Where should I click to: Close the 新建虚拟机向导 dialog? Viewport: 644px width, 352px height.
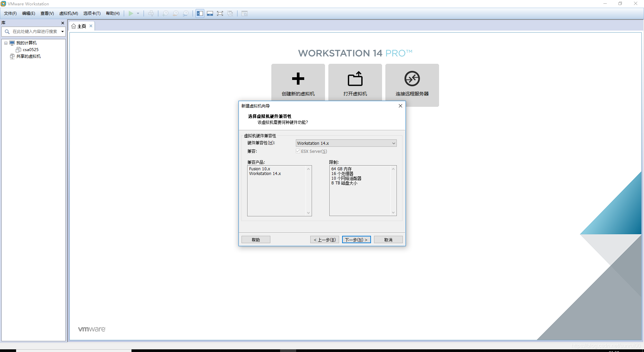400,106
